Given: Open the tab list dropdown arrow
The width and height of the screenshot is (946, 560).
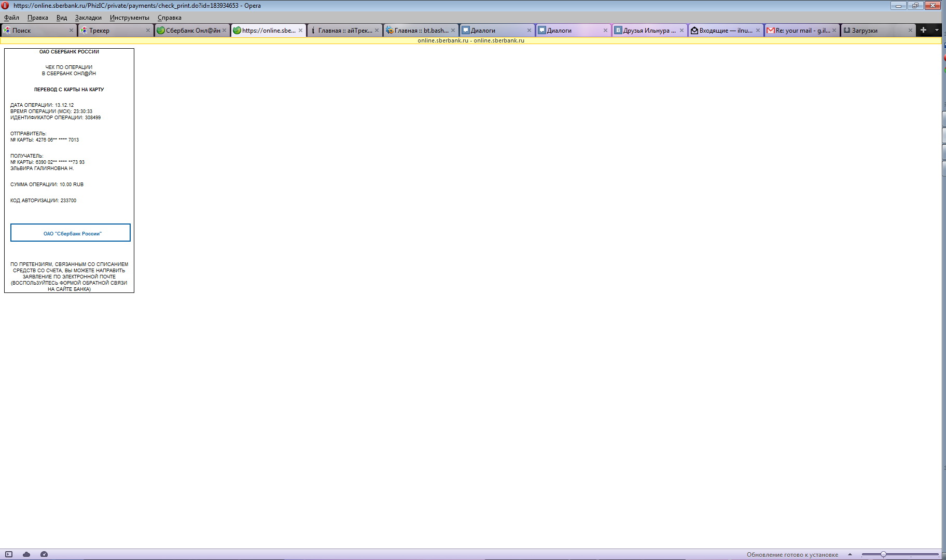Looking at the screenshot, I should pyautogui.click(x=937, y=30).
